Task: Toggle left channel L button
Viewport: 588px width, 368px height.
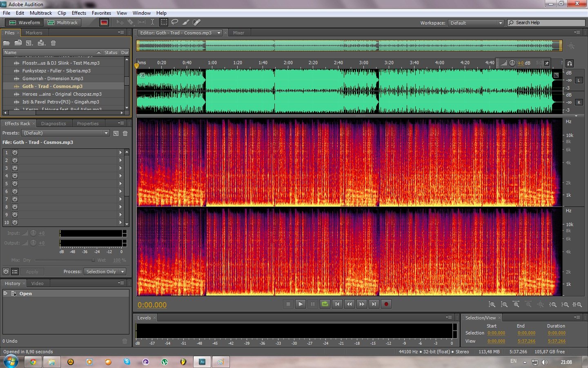Action: tap(579, 81)
